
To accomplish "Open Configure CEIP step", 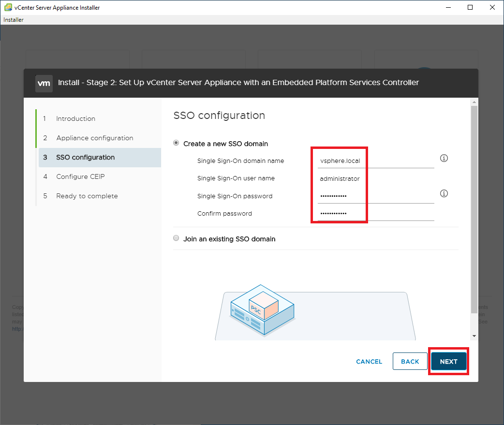I will 80,176.
